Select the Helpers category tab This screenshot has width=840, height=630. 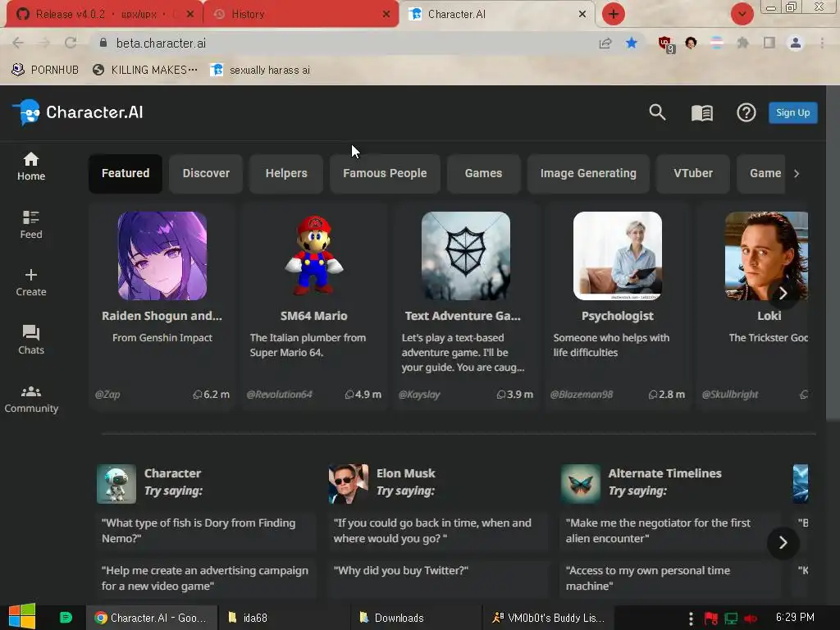point(286,174)
